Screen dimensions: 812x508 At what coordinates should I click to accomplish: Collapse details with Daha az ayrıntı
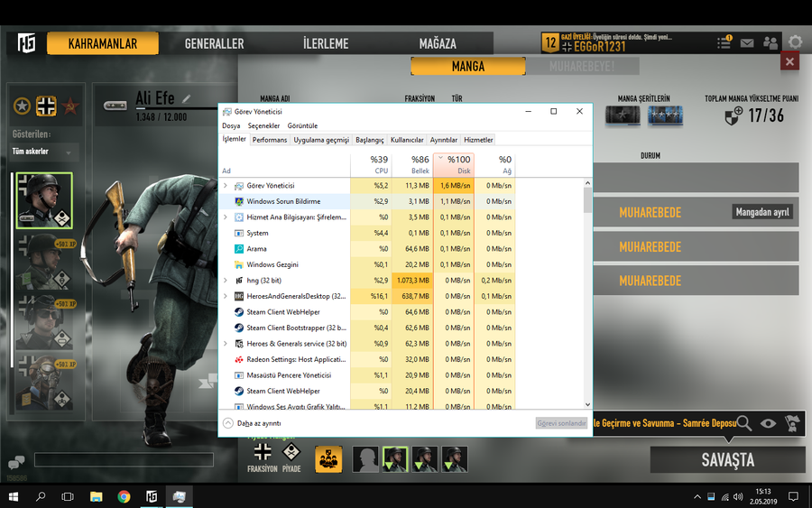[x=253, y=423]
